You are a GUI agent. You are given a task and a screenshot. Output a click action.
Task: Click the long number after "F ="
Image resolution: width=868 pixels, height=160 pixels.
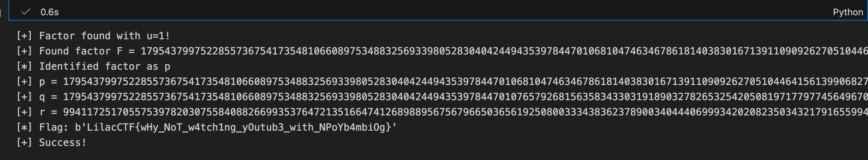(503, 51)
